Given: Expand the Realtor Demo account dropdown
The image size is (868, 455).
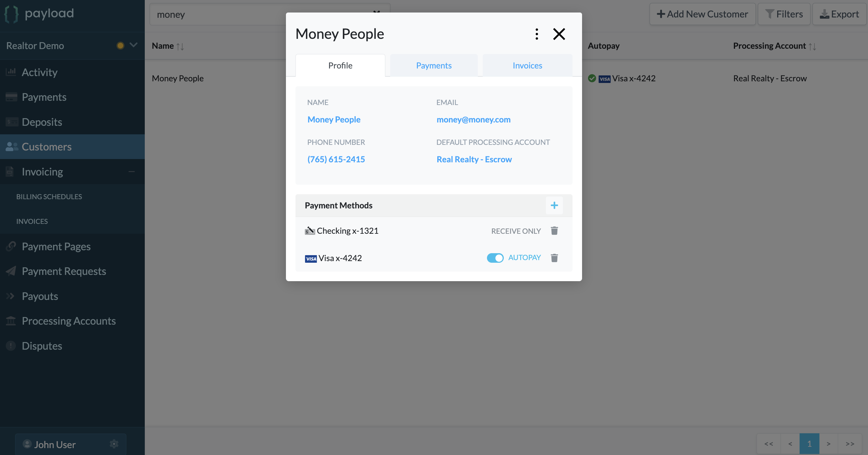Looking at the screenshot, I should [134, 45].
